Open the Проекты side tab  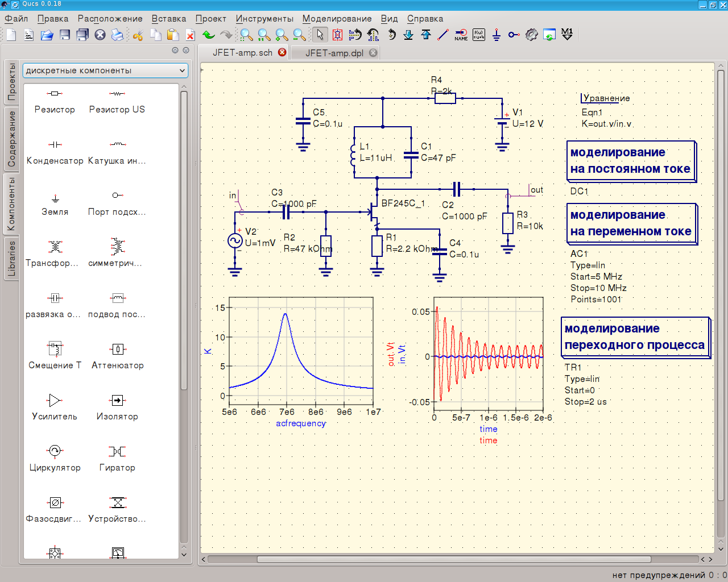pos(11,82)
